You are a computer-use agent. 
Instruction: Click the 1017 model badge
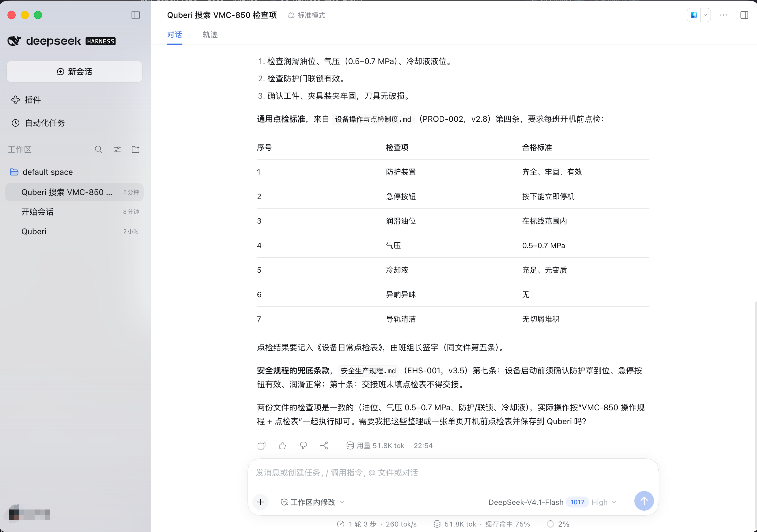[577, 502]
